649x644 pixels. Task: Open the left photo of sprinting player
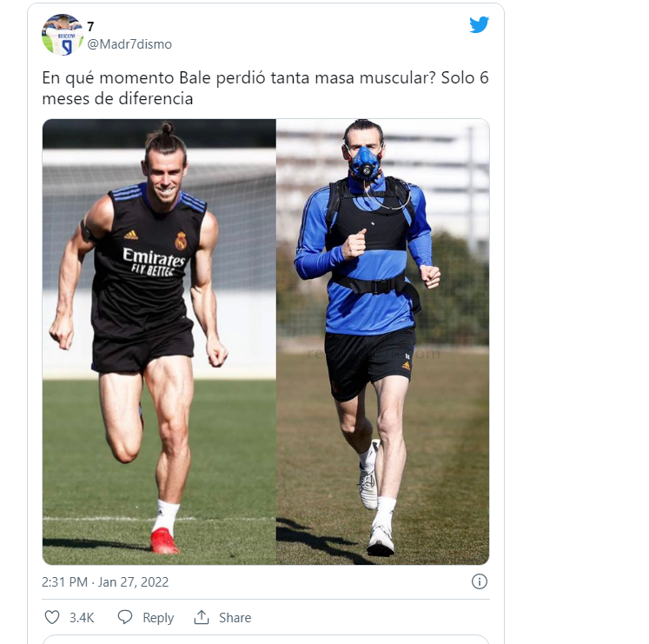pyautogui.click(x=159, y=342)
